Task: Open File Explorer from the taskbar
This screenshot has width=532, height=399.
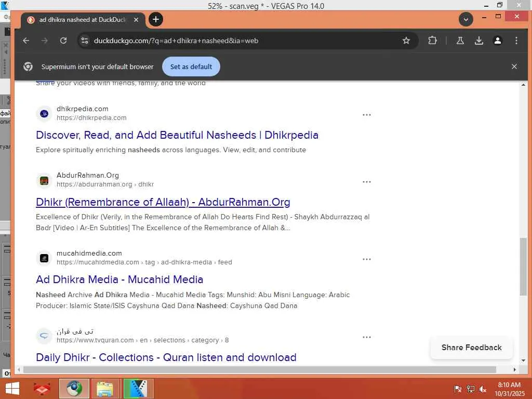Action: click(x=105, y=389)
